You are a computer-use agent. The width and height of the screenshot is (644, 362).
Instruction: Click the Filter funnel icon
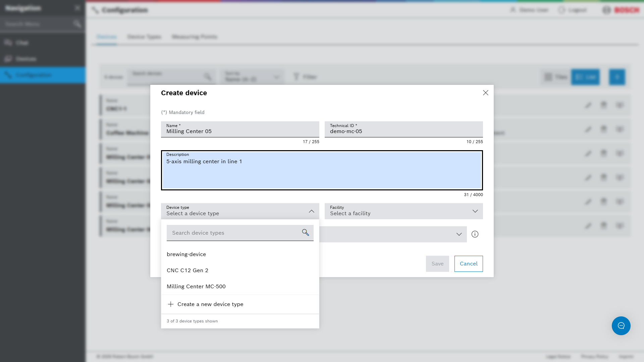click(x=296, y=77)
